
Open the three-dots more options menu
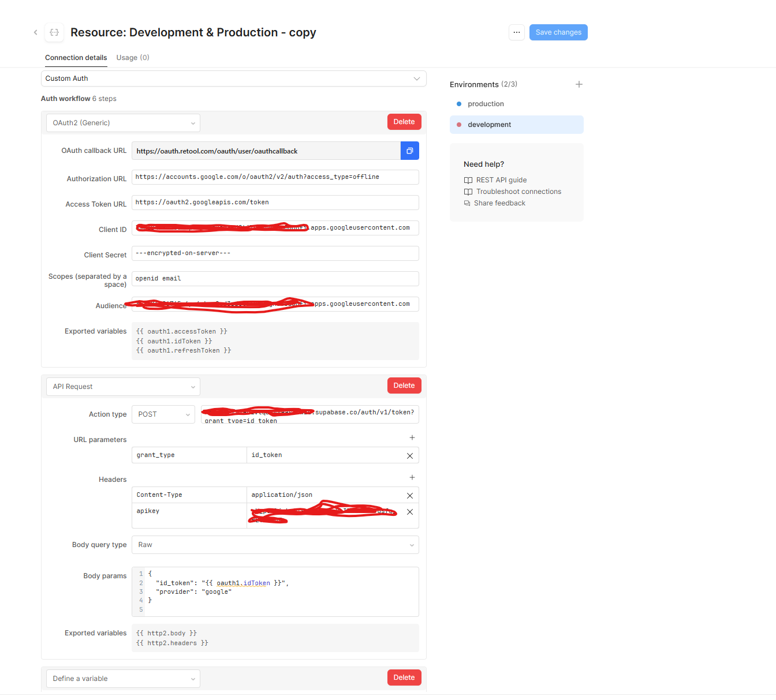tap(516, 32)
